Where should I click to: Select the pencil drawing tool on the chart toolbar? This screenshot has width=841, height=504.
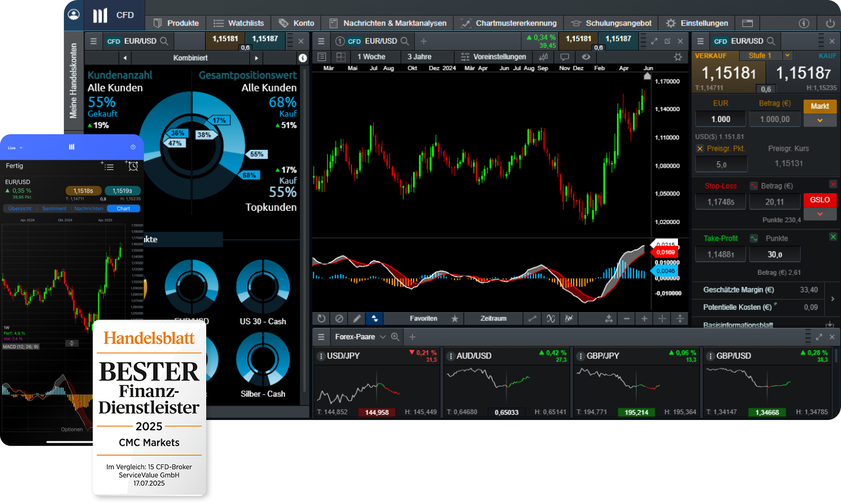coord(357,319)
